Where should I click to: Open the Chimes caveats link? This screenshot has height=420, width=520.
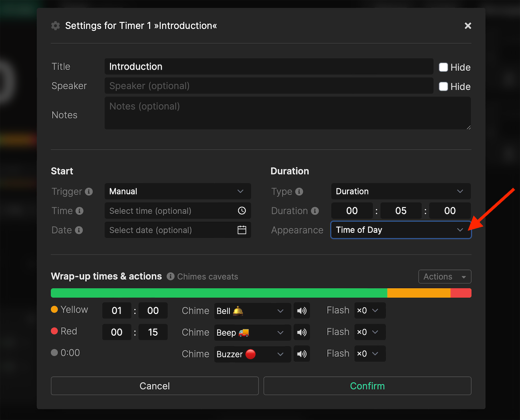(207, 277)
